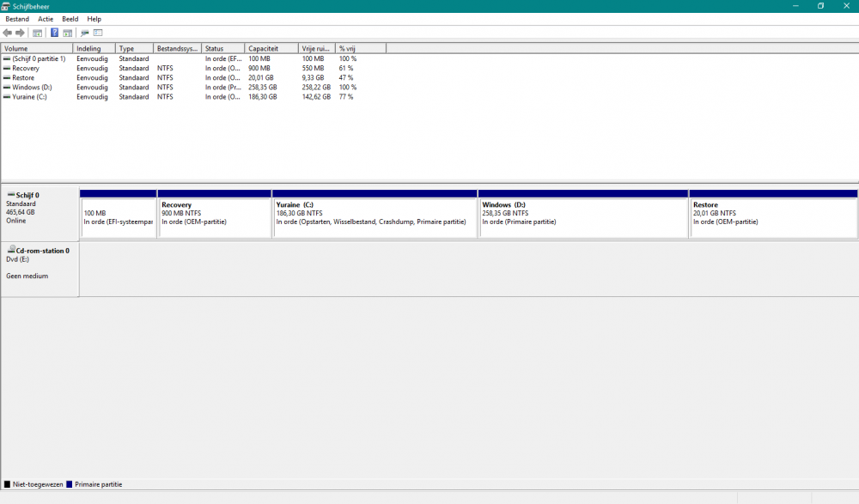Screen dimensions: 859x504
Task: Open the Actie menu
Action: pyautogui.click(x=46, y=19)
